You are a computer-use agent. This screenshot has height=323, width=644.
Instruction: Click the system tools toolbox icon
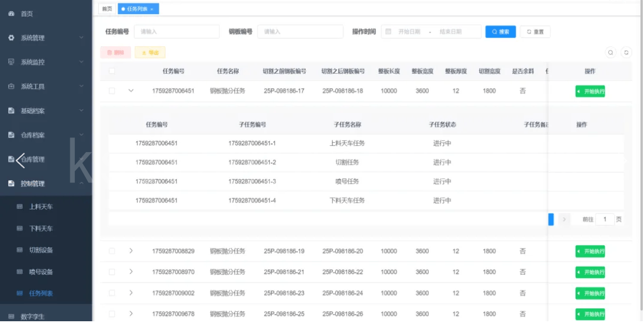(x=11, y=87)
